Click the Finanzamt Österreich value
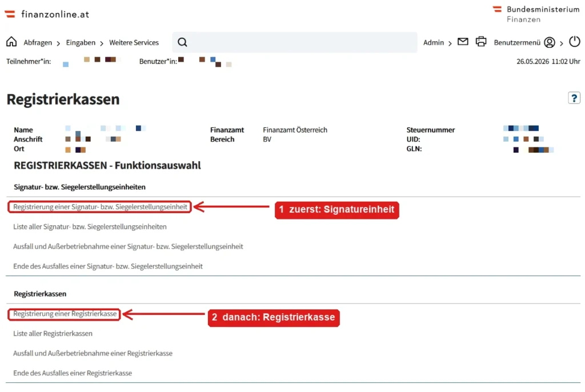This screenshot has height=392, width=585. coord(295,130)
